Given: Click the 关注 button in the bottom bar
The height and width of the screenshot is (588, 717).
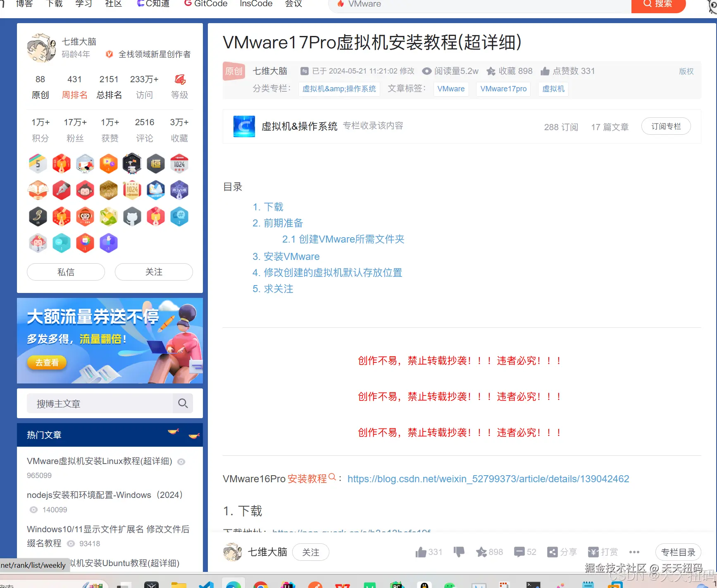Looking at the screenshot, I should tap(311, 552).
